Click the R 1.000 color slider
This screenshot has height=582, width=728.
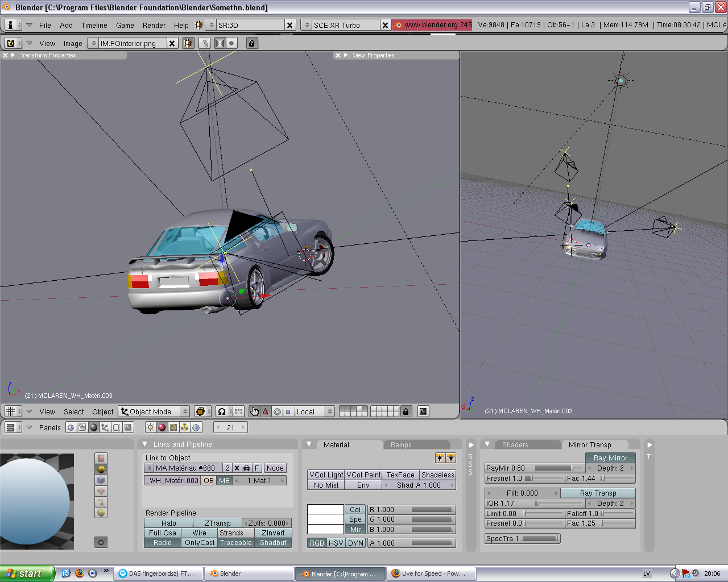[412, 510]
